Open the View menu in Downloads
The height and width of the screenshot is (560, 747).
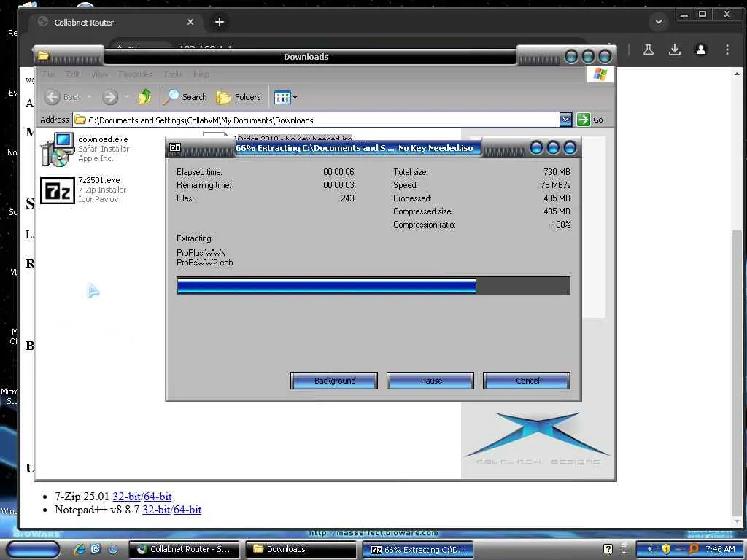[99, 74]
